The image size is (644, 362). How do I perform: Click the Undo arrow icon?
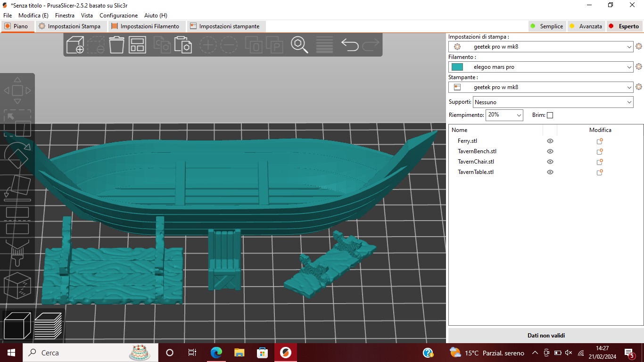click(350, 45)
